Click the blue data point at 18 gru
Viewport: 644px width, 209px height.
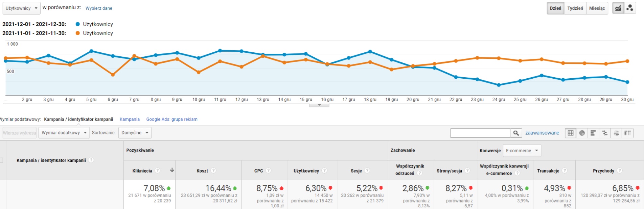(x=370, y=52)
